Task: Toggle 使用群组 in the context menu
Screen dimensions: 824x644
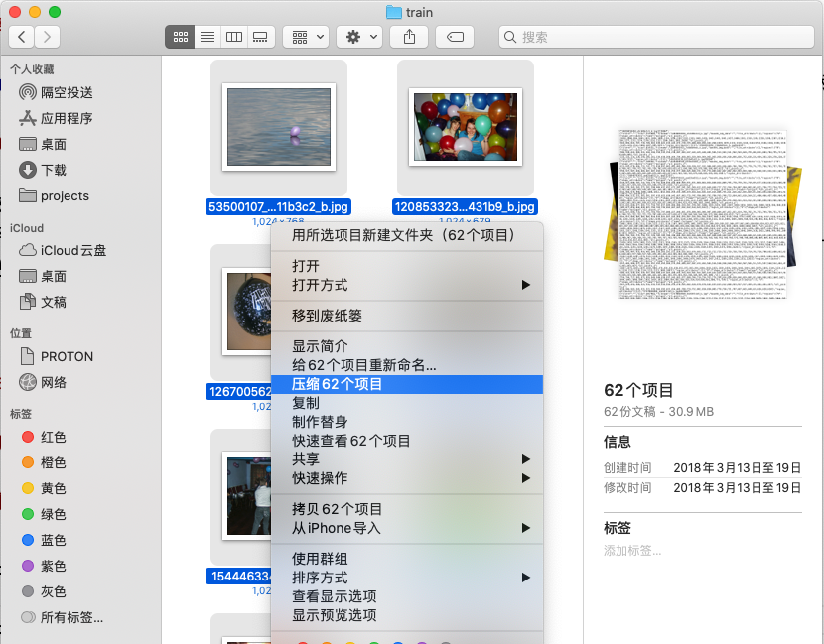Action: (x=320, y=559)
